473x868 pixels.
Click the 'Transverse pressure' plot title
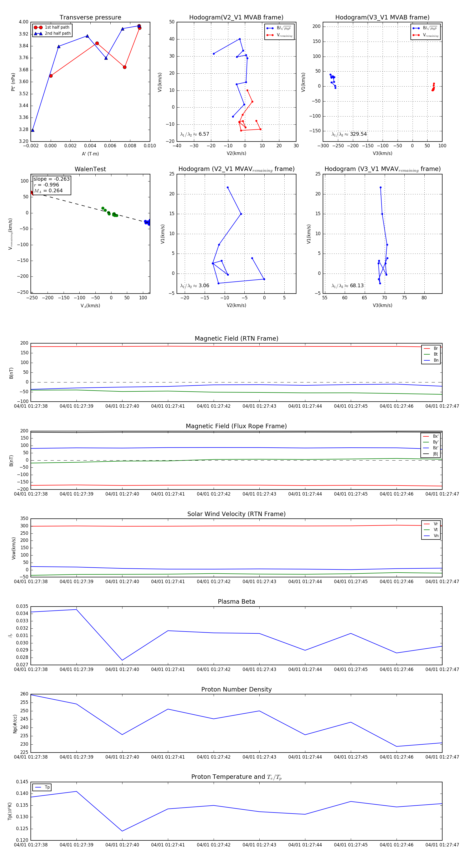point(90,18)
